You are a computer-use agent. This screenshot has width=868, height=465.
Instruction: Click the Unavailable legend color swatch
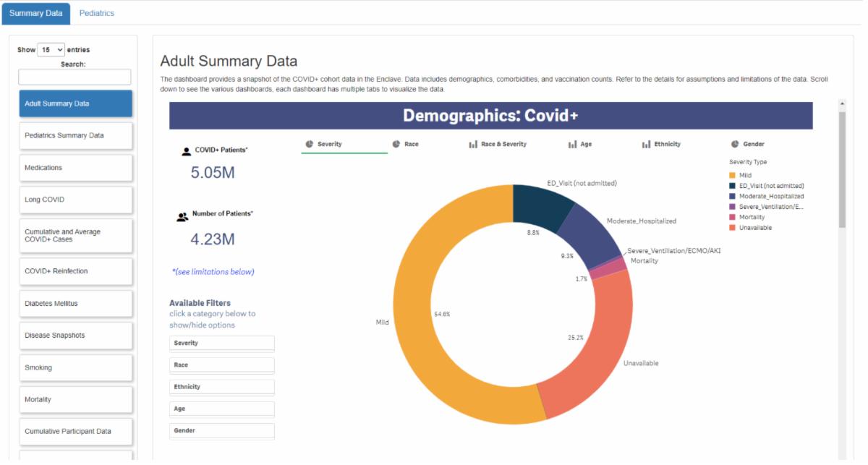pyautogui.click(x=733, y=228)
